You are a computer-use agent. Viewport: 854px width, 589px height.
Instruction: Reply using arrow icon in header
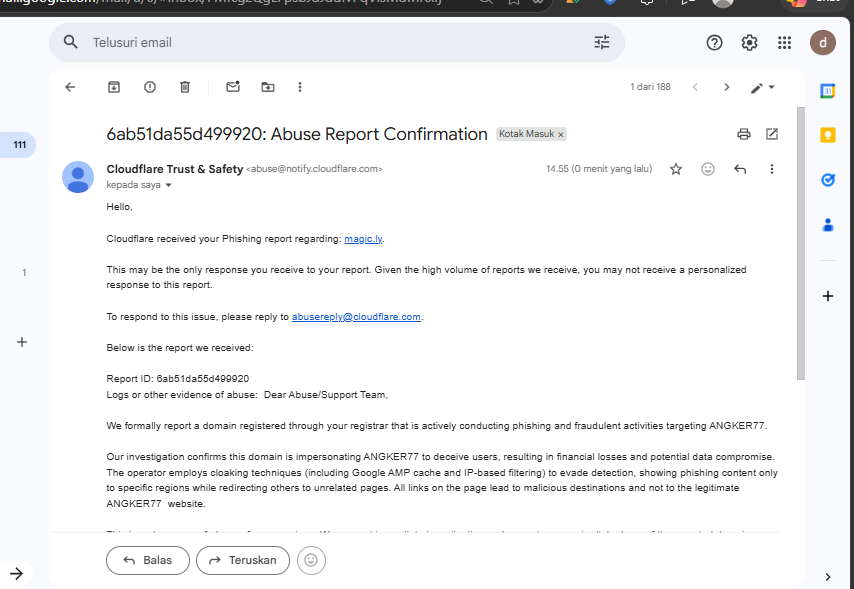[740, 169]
